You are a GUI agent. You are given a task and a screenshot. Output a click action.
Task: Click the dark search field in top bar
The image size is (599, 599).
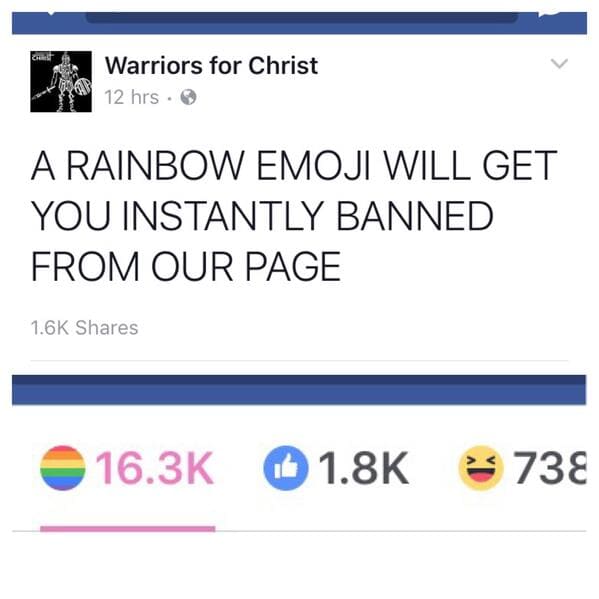point(302,17)
